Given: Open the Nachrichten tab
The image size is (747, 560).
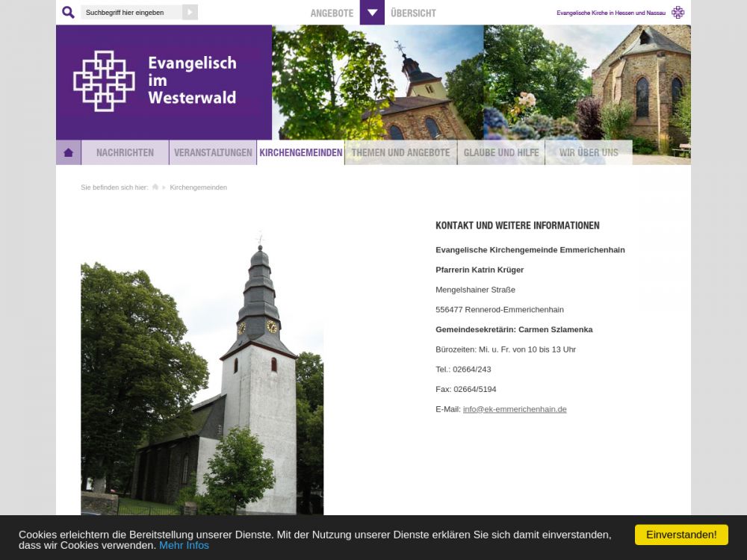Looking at the screenshot, I should point(125,152).
